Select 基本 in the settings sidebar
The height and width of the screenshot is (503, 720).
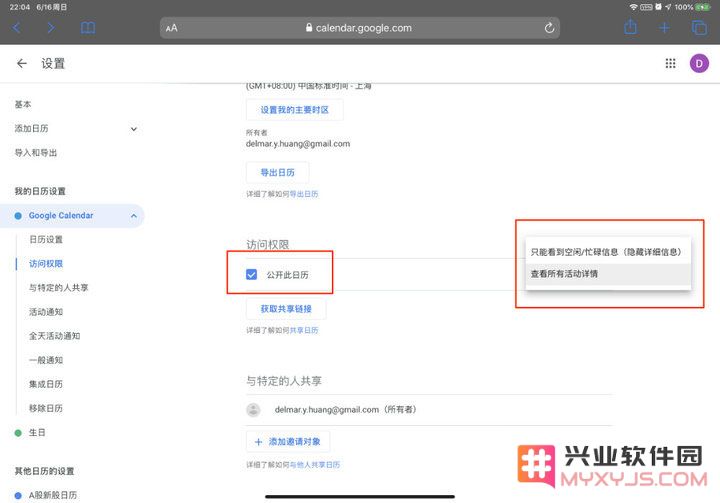(23, 104)
